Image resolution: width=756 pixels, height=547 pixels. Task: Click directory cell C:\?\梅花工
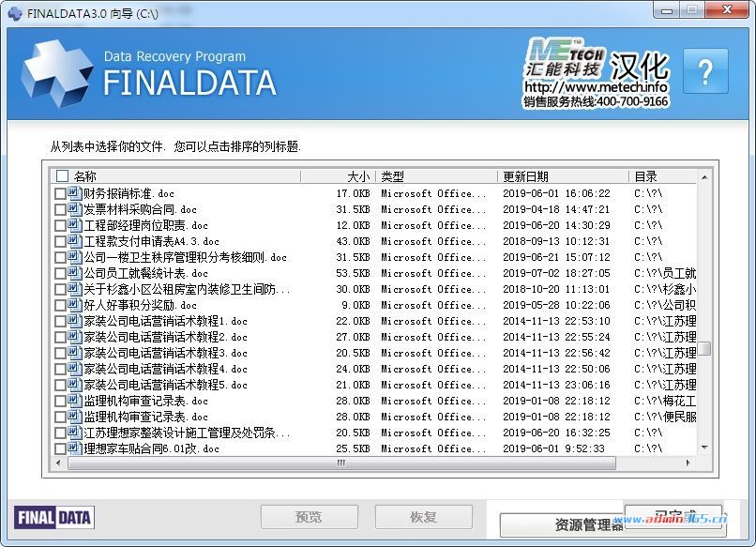pos(665,401)
